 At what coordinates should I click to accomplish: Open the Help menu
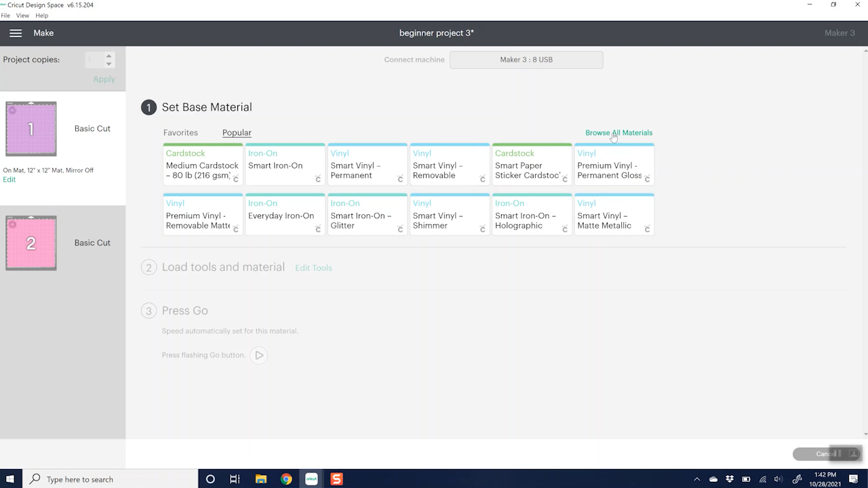(41, 16)
